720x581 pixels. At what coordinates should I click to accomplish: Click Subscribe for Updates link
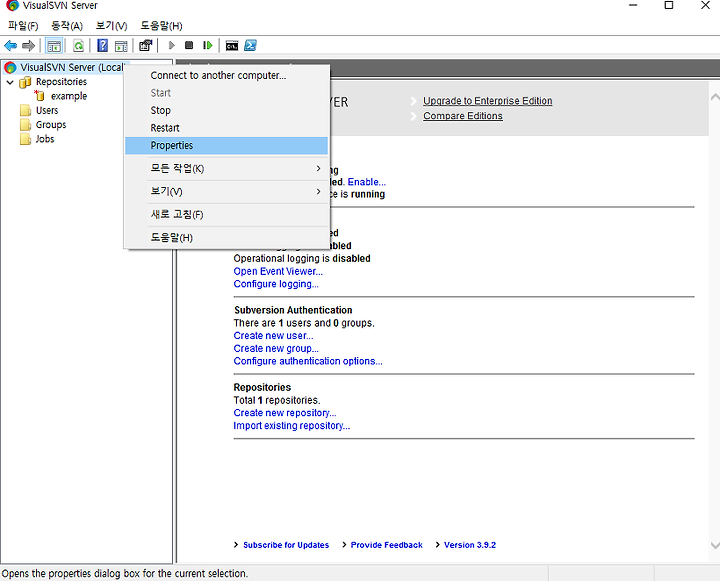pyautogui.click(x=286, y=545)
